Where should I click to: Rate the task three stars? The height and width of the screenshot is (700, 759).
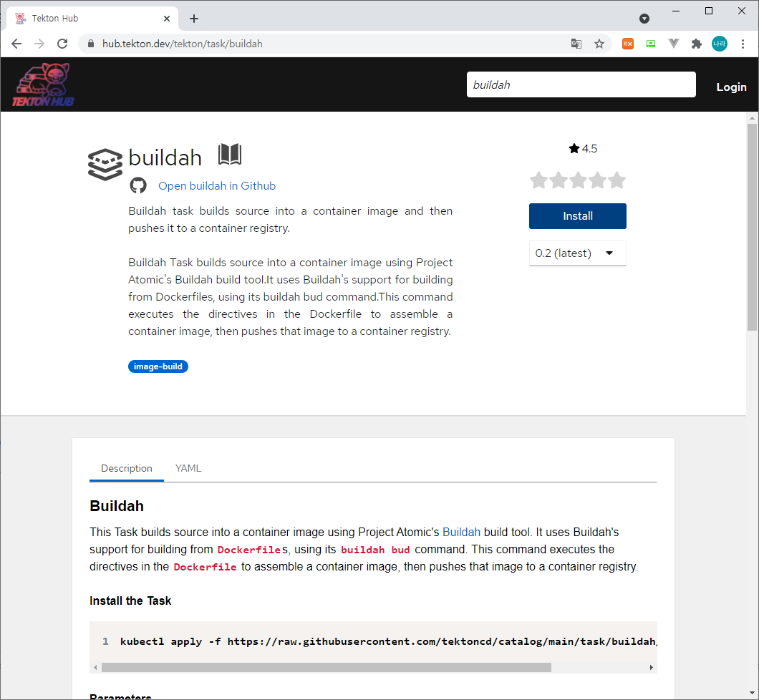tap(578, 180)
